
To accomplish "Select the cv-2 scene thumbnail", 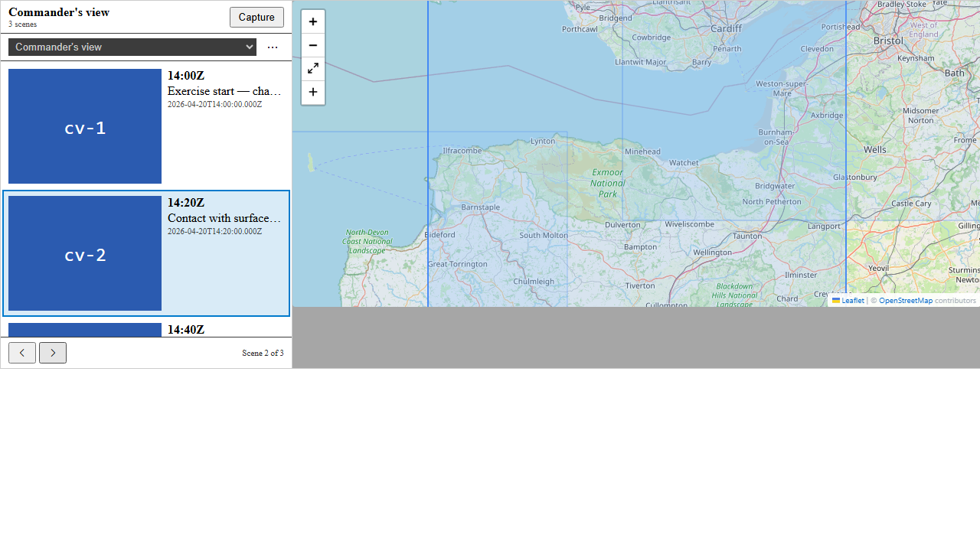I will [85, 253].
